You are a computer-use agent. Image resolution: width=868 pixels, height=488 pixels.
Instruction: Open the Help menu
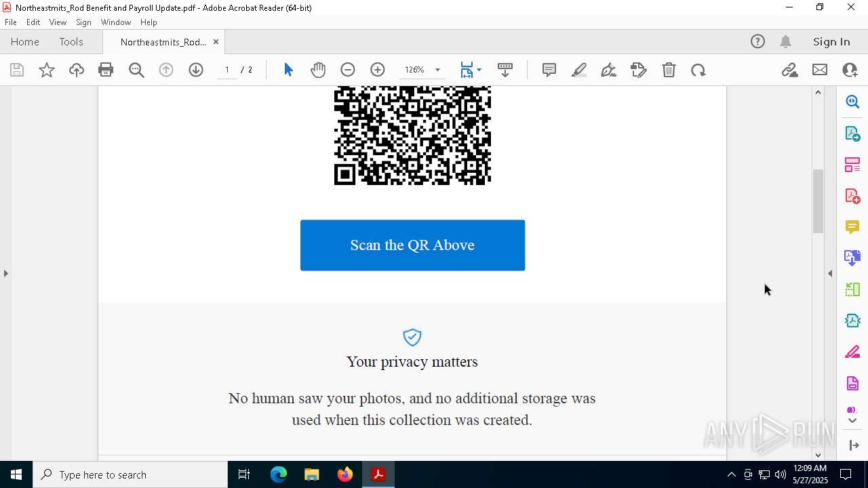click(149, 22)
